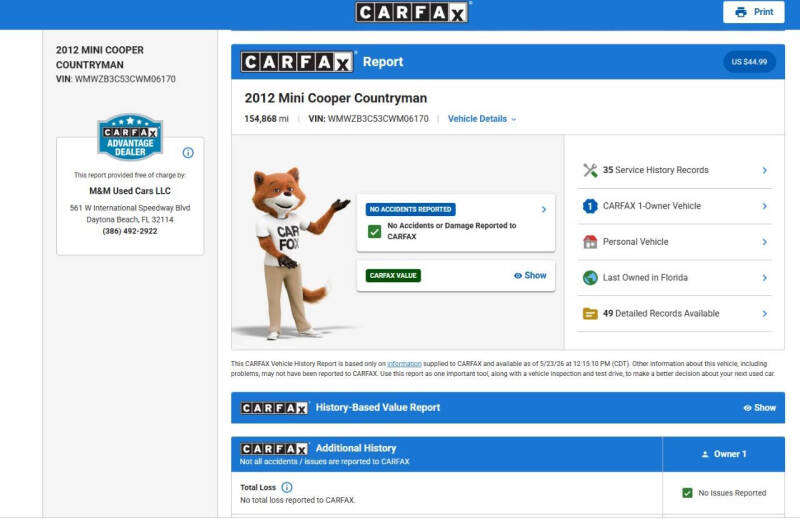Viewport: 800px width, 519px height.
Task: Click the dealer phone number (386) 492-2922
Action: click(130, 231)
